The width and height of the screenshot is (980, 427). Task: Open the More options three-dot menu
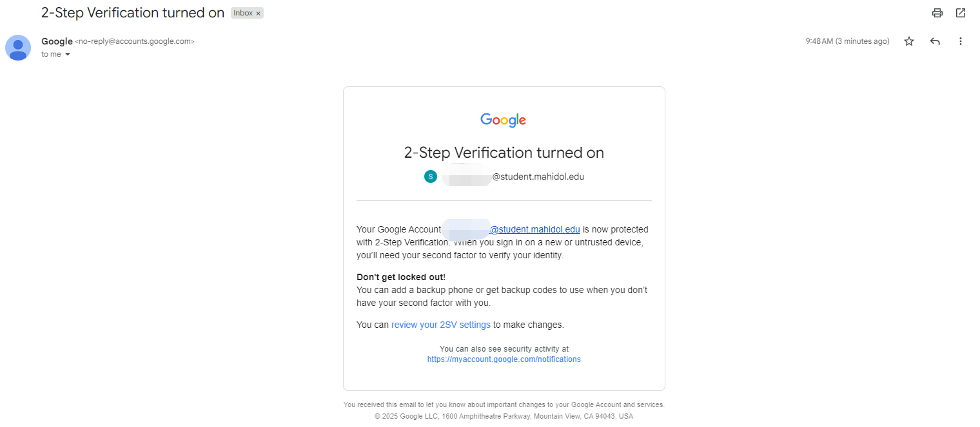(961, 41)
